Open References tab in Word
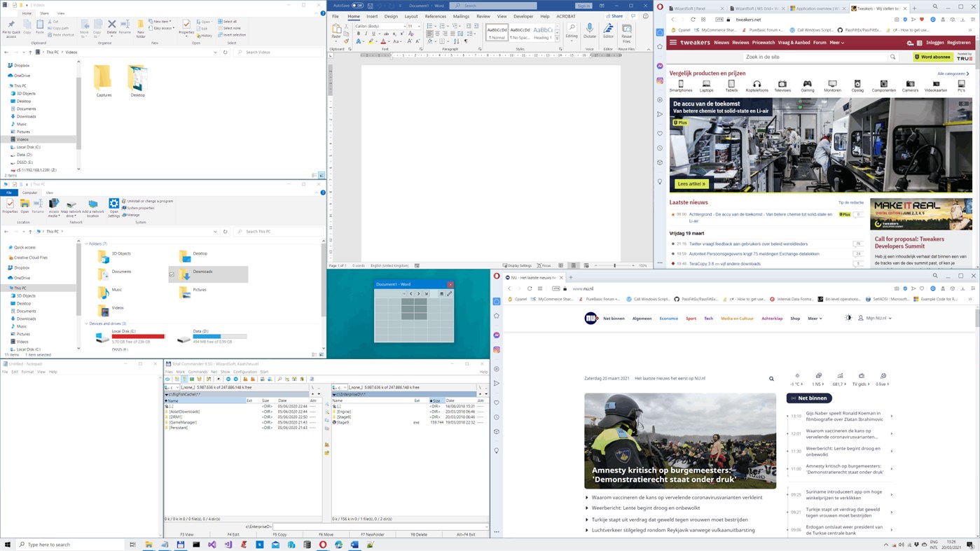 435,16
